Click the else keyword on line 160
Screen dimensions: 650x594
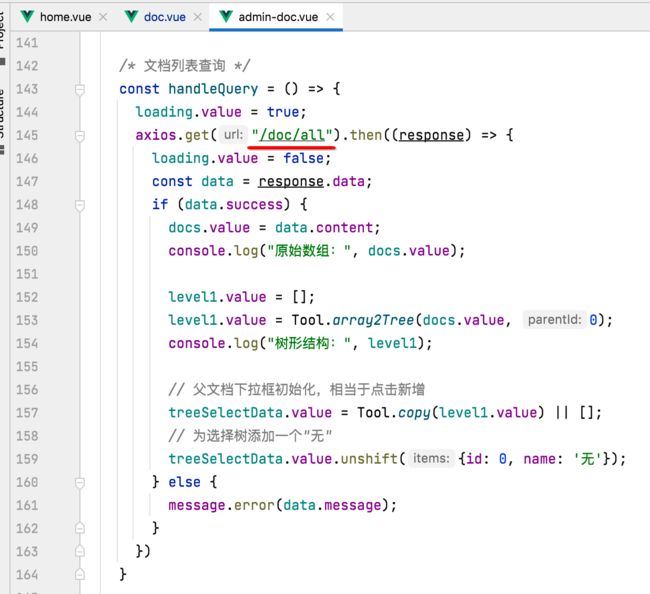pyautogui.click(x=184, y=482)
